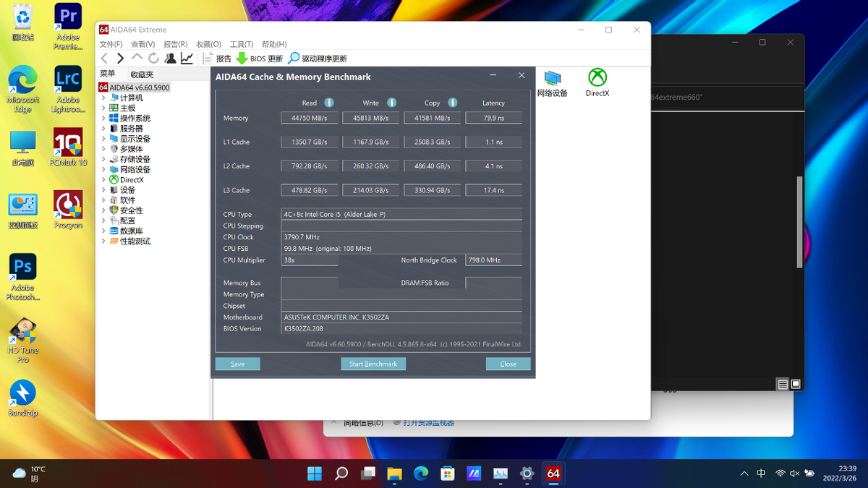868x488 pixels.
Task: Switch to the 收藏夹 tab
Action: pyautogui.click(x=142, y=74)
